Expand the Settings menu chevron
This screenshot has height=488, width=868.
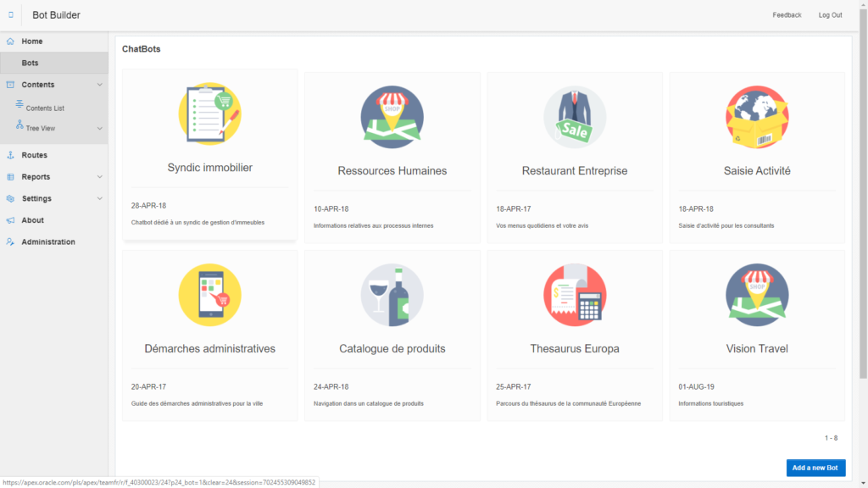(100, 198)
